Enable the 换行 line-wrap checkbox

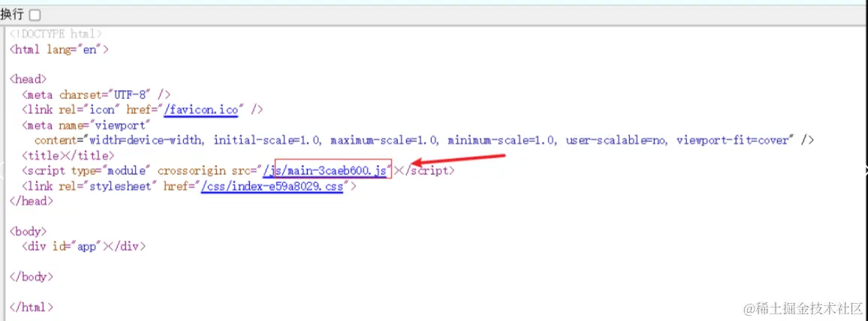(35, 15)
